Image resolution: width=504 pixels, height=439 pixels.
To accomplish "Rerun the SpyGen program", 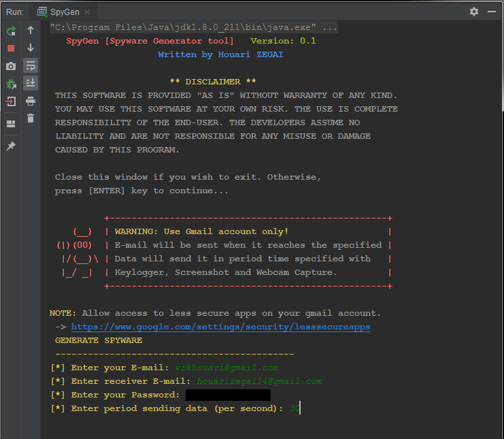I will (x=11, y=31).
